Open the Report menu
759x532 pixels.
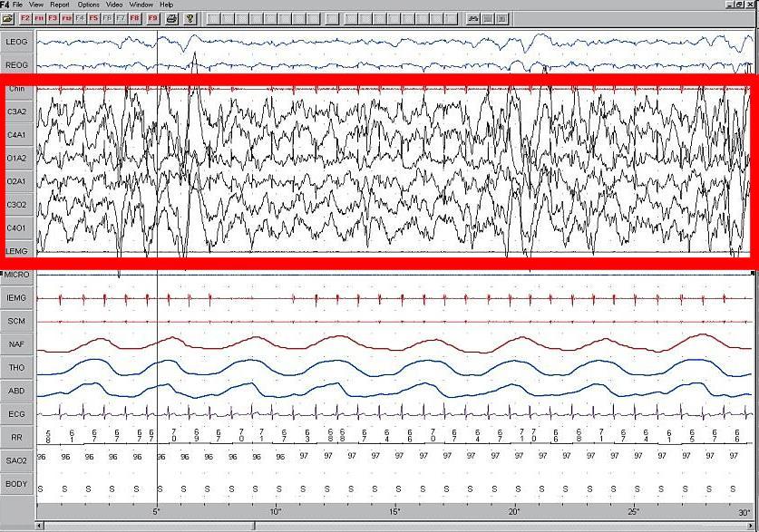(x=60, y=5)
